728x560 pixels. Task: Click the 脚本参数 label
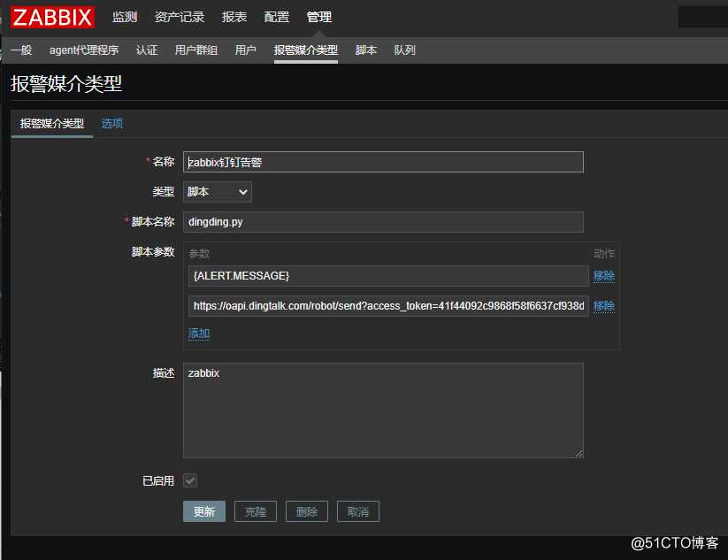tap(153, 251)
